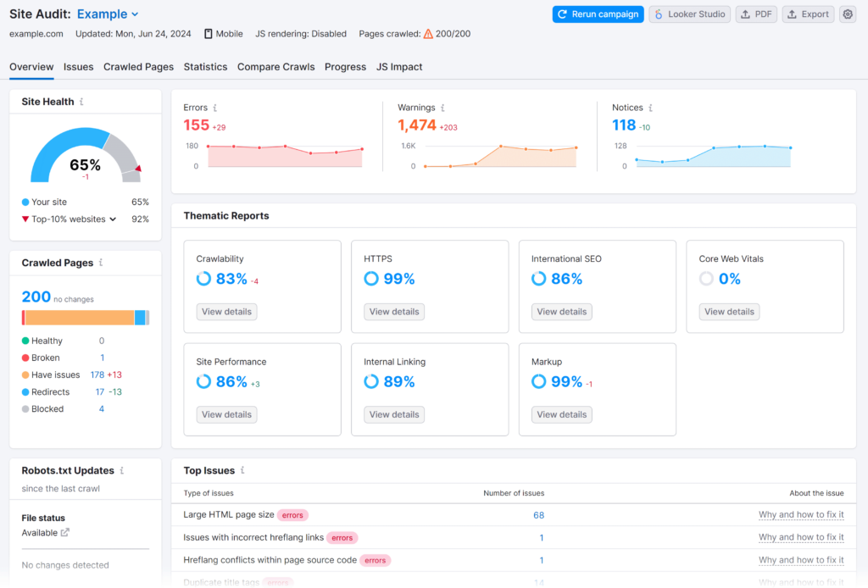The height and width of the screenshot is (588, 868).
Task: View details for Site Performance report
Action: pos(226,415)
